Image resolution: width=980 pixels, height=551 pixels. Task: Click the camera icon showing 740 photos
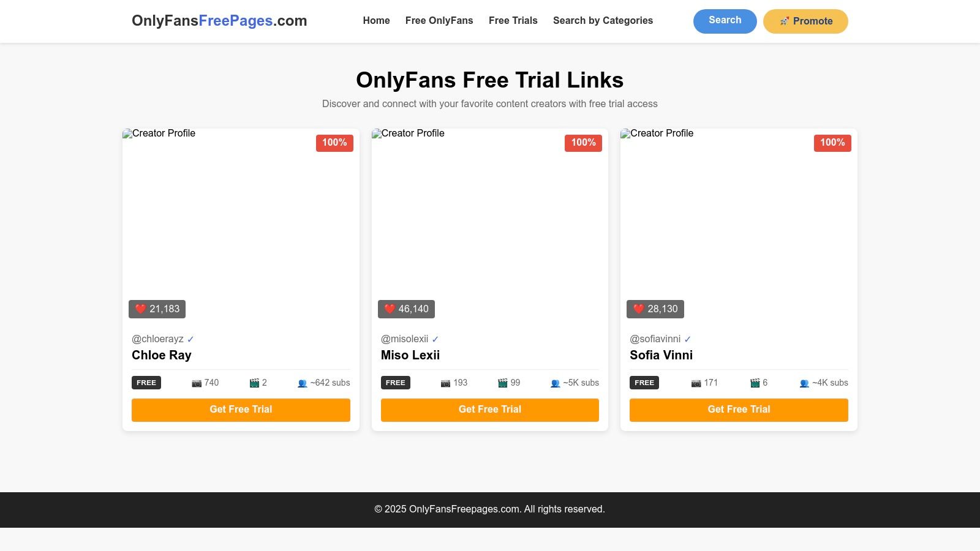(196, 383)
